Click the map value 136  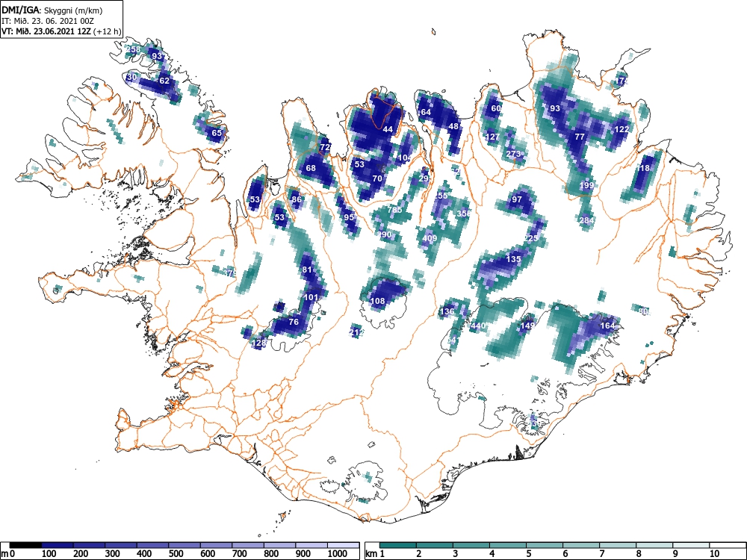tap(447, 312)
